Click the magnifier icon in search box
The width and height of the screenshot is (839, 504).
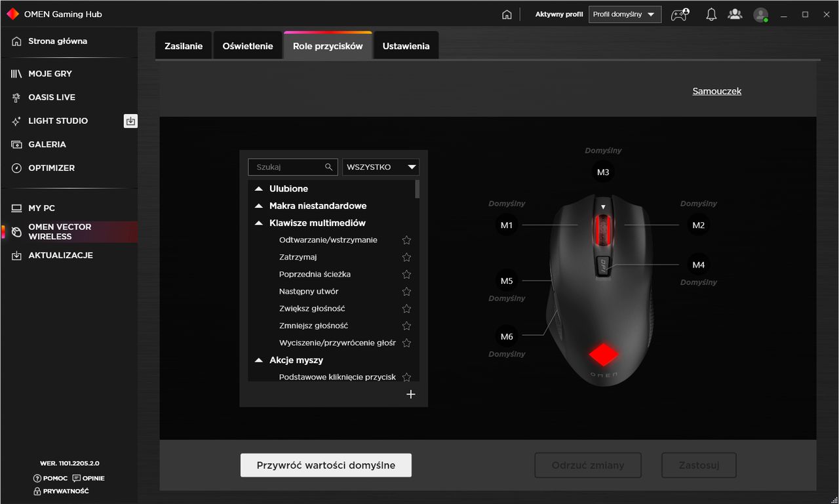click(x=329, y=167)
